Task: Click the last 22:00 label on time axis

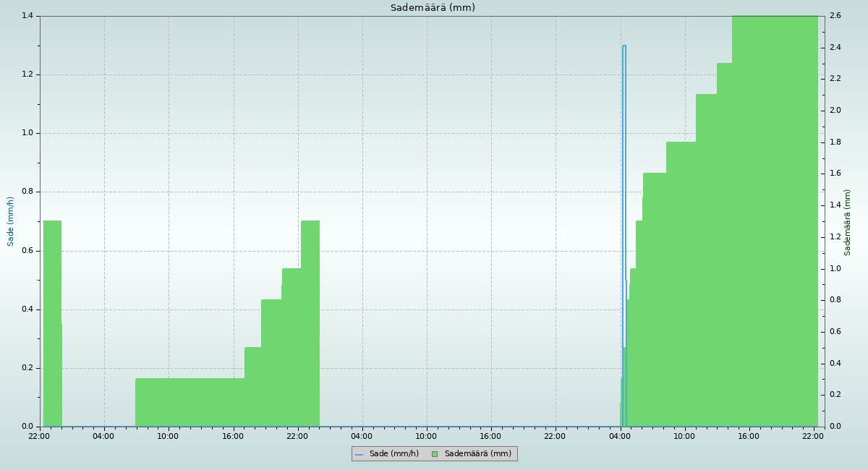Action: (813, 436)
